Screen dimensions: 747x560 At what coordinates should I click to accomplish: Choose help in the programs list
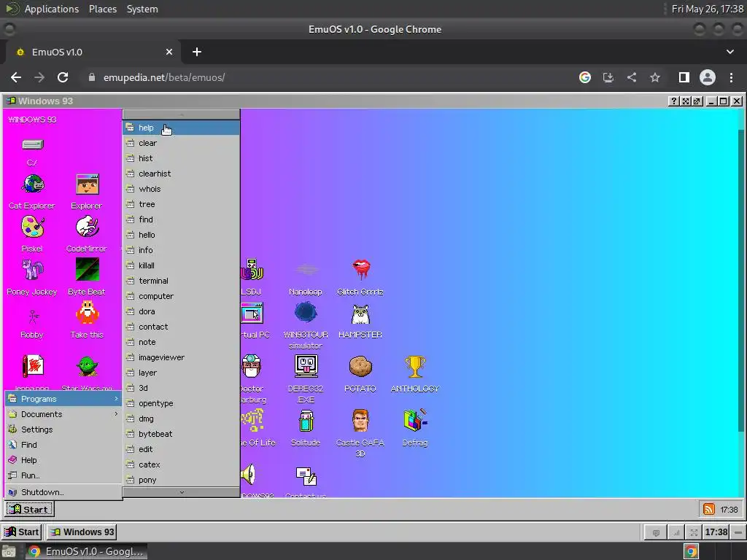(x=181, y=128)
